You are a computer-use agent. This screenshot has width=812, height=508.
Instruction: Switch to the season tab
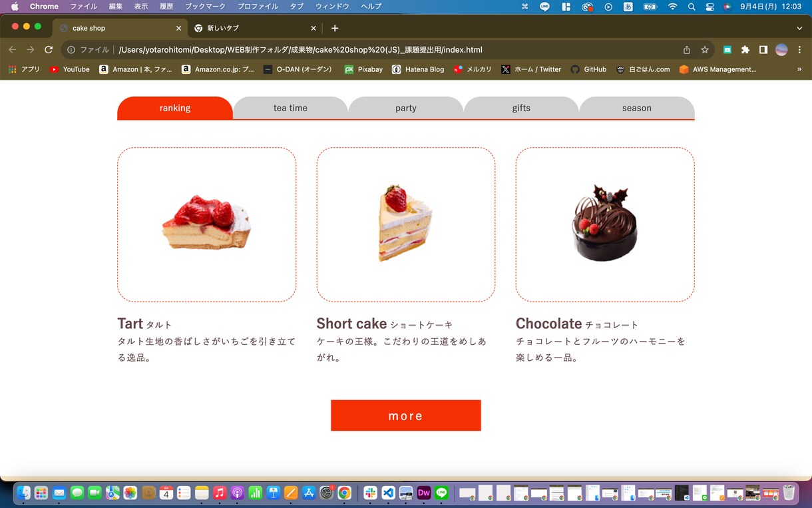coord(637,108)
